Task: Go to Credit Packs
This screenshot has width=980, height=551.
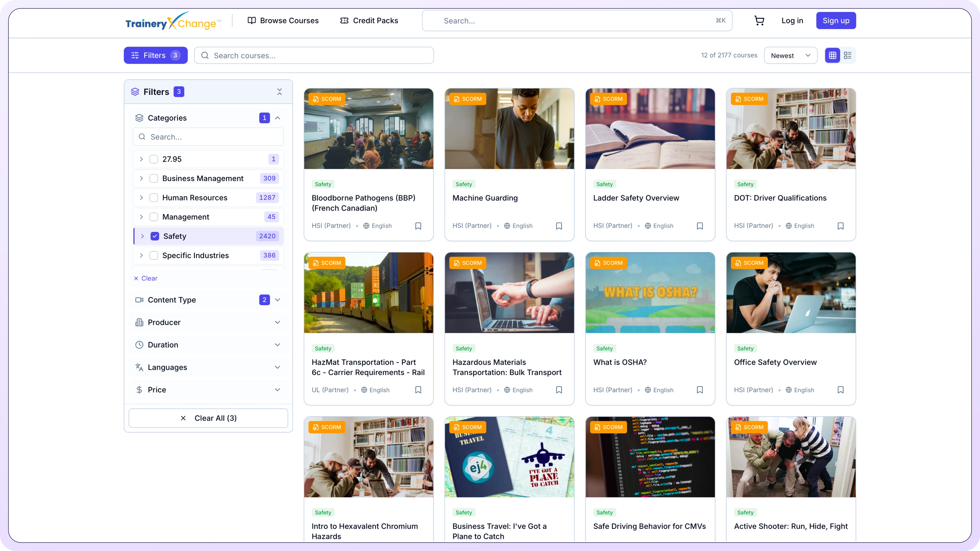Action: (368, 20)
